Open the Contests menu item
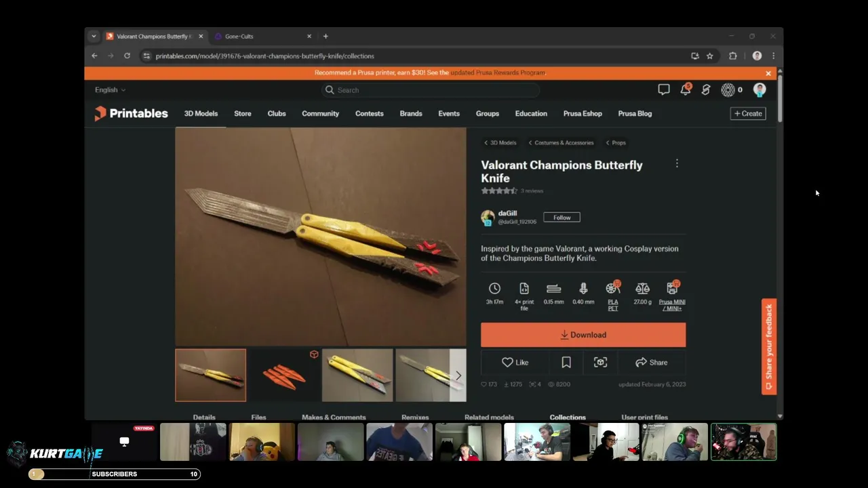The width and height of the screenshot is (868, 488). tap(370, 114)
